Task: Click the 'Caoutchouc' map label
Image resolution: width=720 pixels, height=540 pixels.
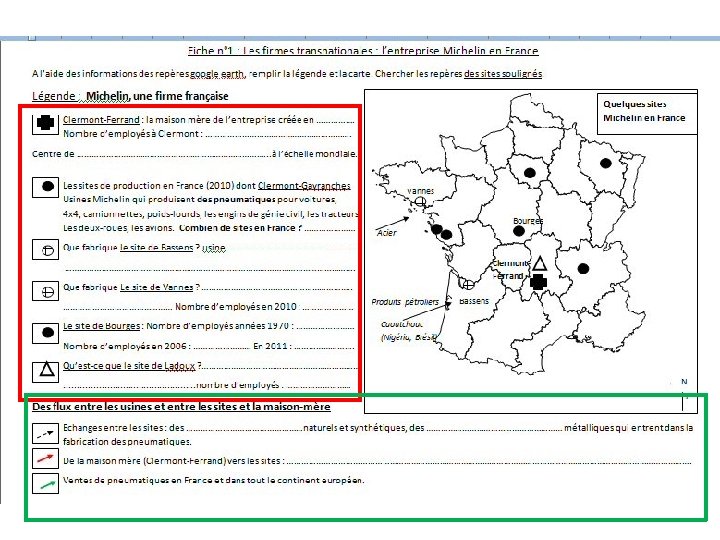Action: coord(402,324)
